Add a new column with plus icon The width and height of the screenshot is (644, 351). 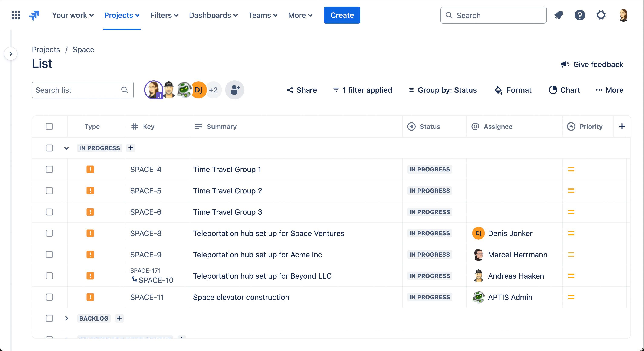click(x=622, y=127)
